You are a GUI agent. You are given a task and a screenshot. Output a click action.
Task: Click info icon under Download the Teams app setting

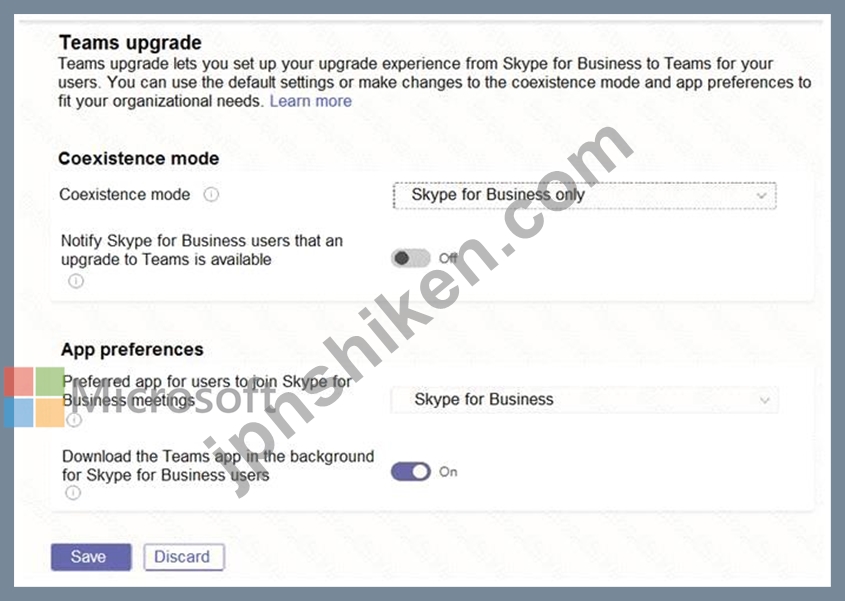tap(73, 493)
